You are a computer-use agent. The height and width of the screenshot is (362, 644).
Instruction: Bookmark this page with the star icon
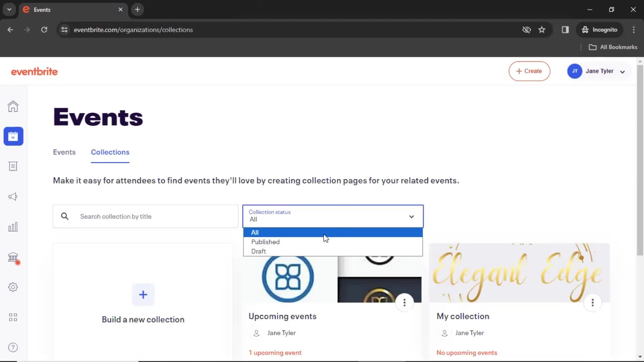(x=542, y=30)
